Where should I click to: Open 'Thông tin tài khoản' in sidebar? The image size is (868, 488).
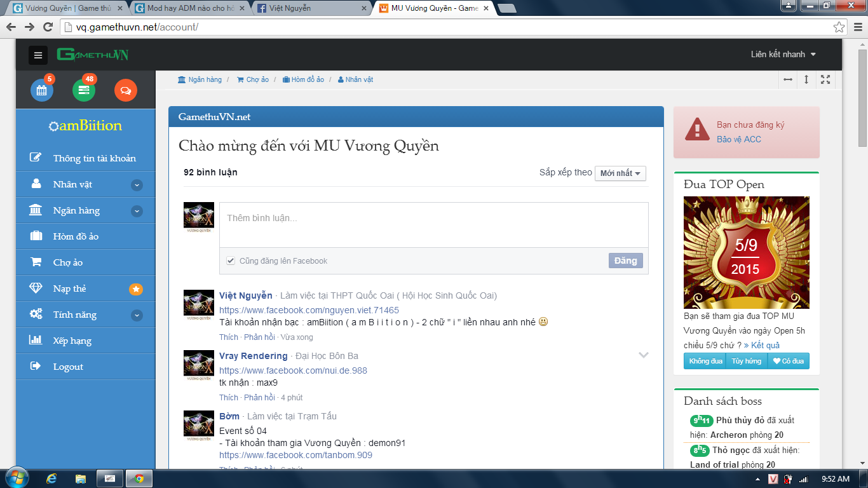[94, 158]
